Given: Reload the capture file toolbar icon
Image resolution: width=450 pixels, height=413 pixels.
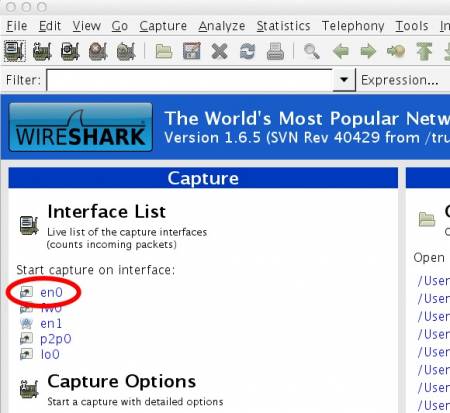Looking at the screenshot, I should [x=247, y=52].
